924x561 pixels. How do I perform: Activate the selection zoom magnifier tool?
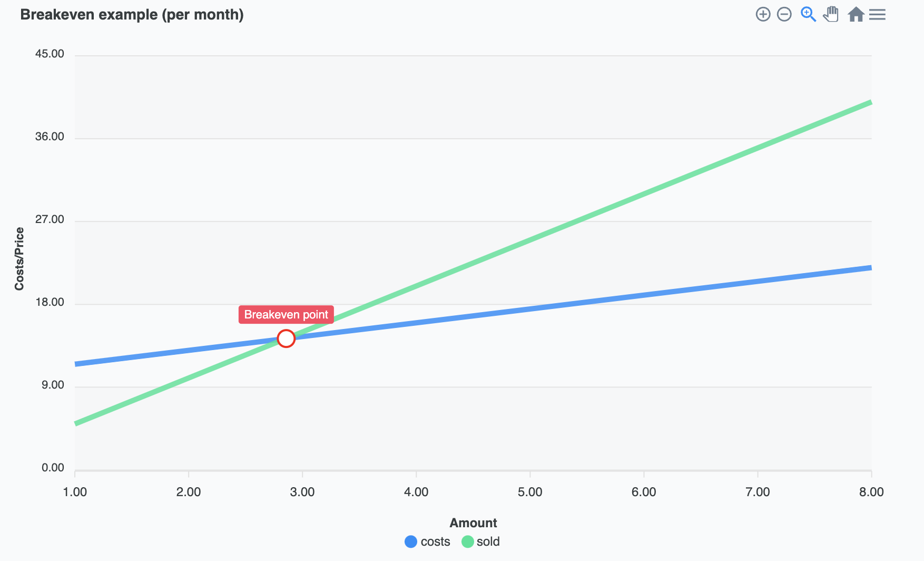(x=808, y=14)
